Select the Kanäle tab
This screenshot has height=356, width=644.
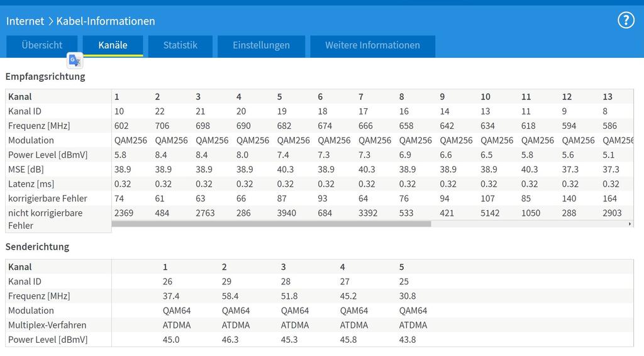click(x=113, y=45)
